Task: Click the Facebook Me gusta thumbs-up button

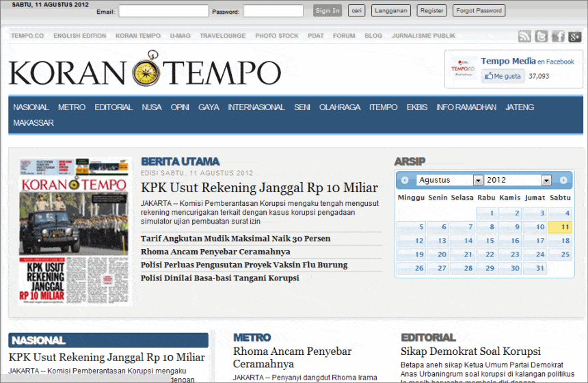Action: [x=503, y=76]
